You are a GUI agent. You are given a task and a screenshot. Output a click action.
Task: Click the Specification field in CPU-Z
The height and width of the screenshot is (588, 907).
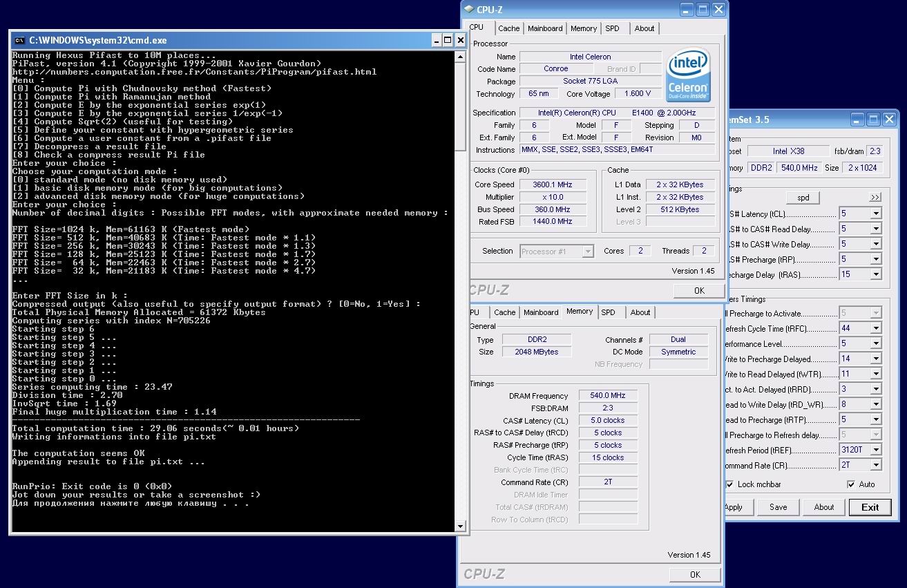(617, 113)
